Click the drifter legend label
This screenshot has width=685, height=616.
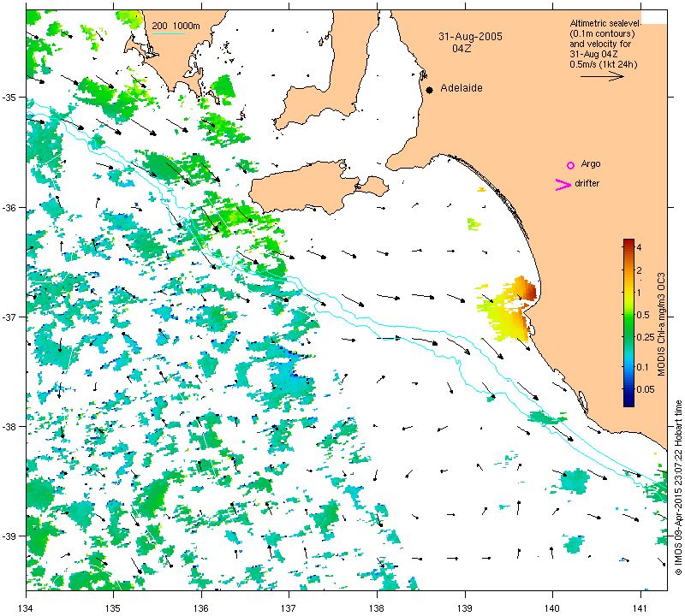click(587, 183)
